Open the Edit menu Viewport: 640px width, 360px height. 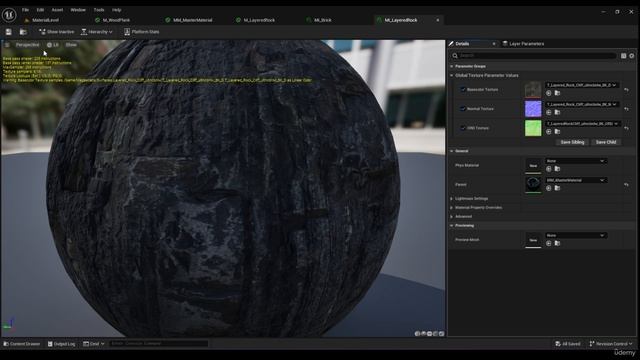(40, 10)
